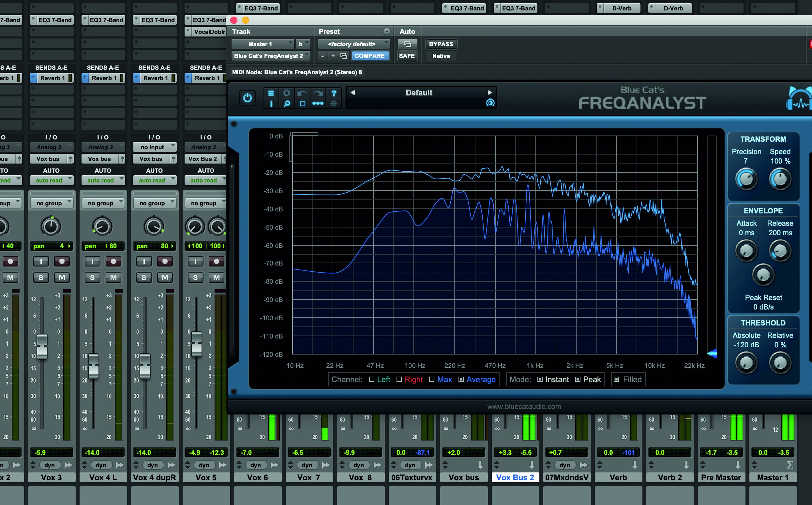Screen dimensions: 812x505
Task: Open Vox 4 L 'no group' dropdown
Action: tap(103, 203)
